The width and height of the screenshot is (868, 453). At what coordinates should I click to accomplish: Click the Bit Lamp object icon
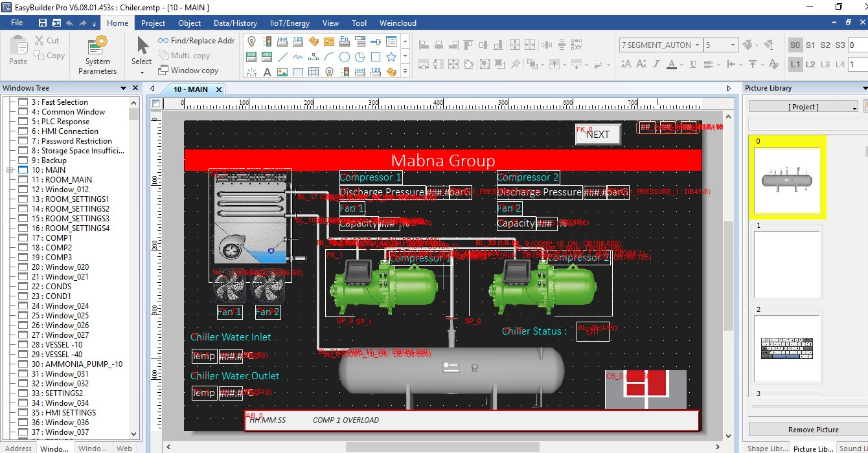point(251,41)
